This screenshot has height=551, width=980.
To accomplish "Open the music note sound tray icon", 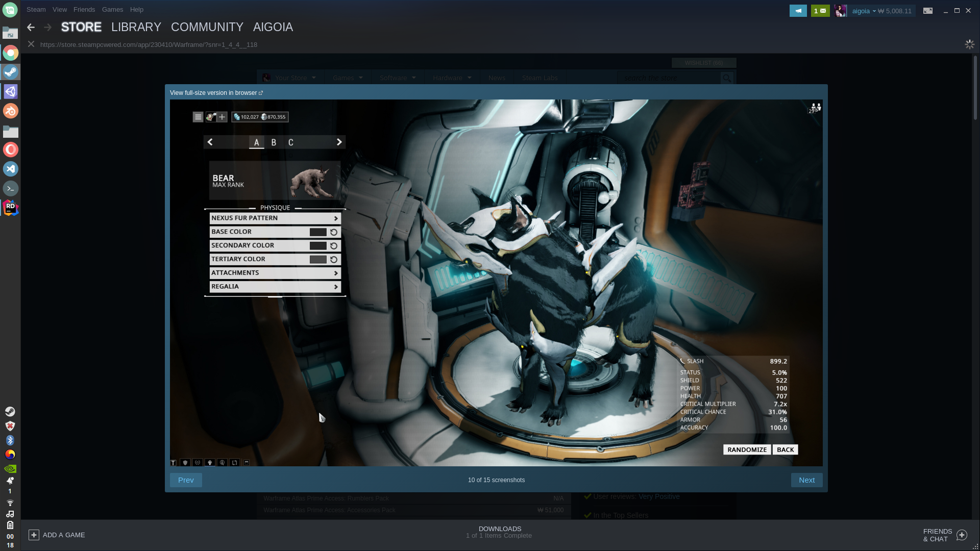I will 10,514.
